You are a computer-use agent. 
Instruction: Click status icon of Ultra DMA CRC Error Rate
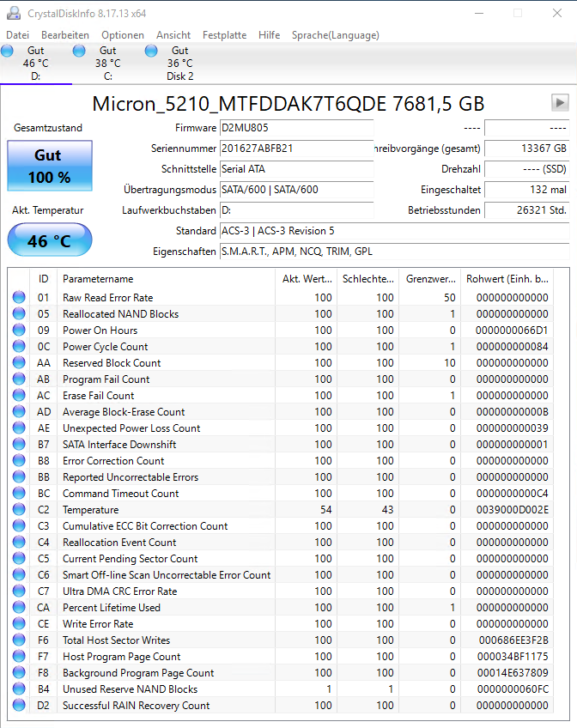coord(19,591)
